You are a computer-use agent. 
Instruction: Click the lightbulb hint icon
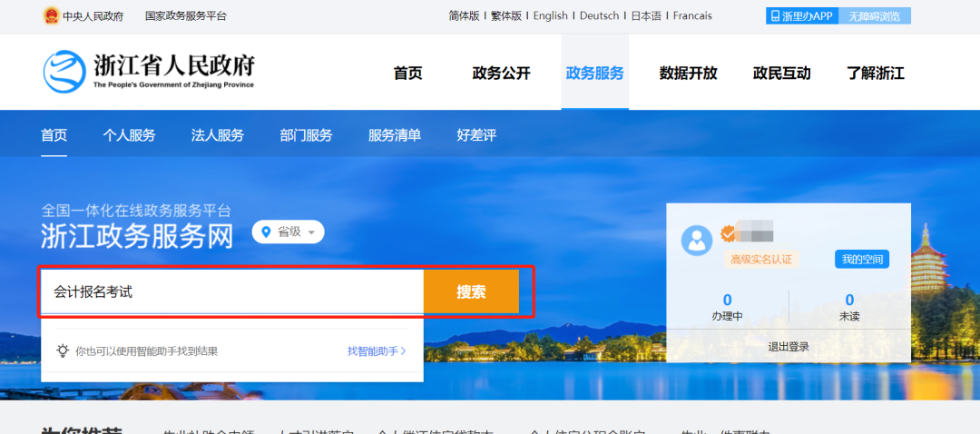pos(63,350)
